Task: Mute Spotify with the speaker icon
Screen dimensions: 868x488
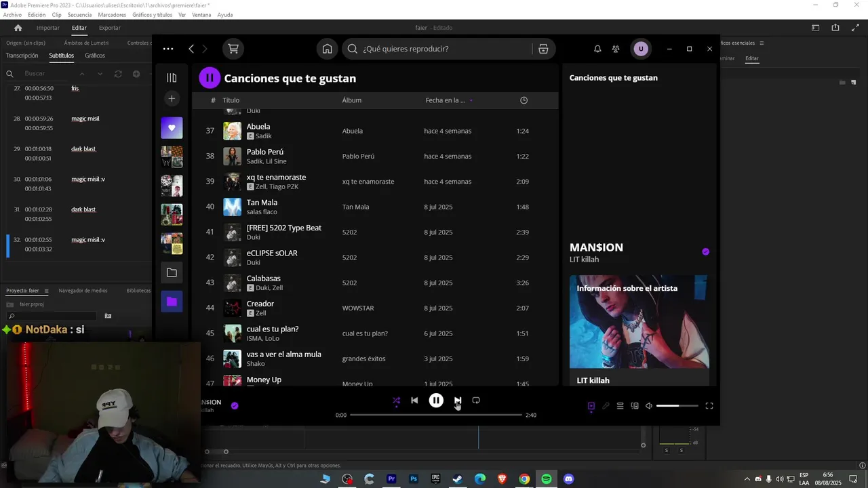Action: coord(649,406)
